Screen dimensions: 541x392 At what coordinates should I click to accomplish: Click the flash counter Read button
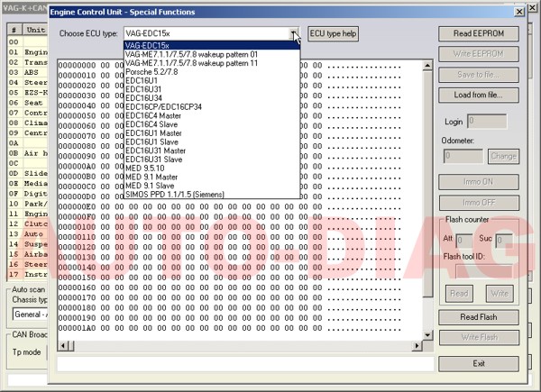coord(459,294)
